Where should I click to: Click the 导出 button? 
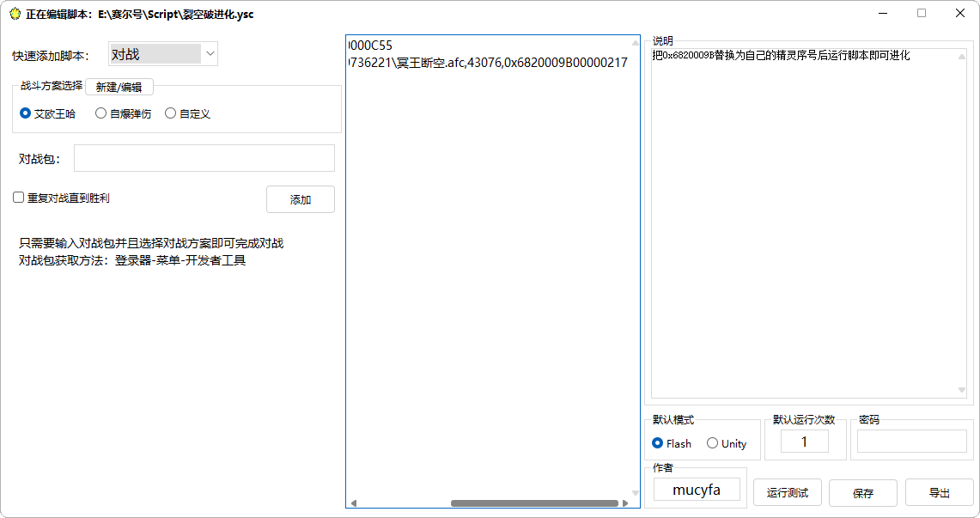(x=940, y=493)
